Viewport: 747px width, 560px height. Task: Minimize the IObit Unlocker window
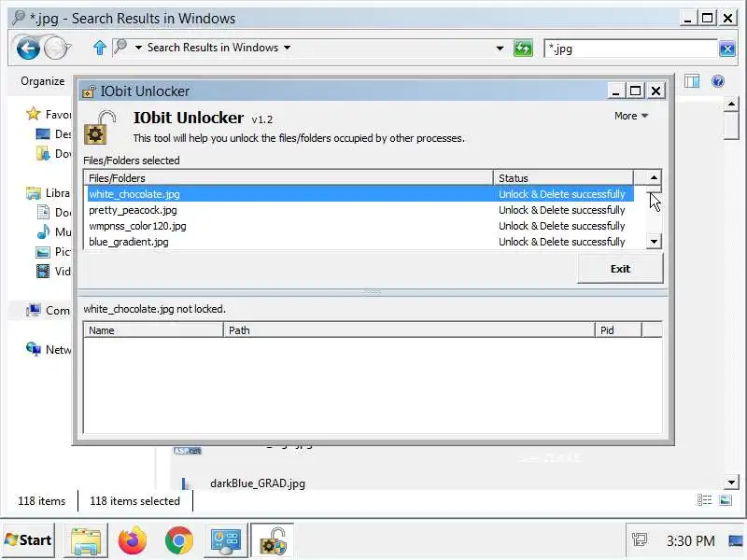coord(615,91)
